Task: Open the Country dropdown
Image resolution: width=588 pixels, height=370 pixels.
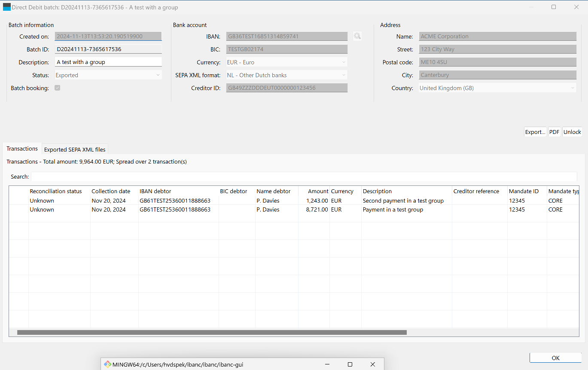Action: pos(497,88)
